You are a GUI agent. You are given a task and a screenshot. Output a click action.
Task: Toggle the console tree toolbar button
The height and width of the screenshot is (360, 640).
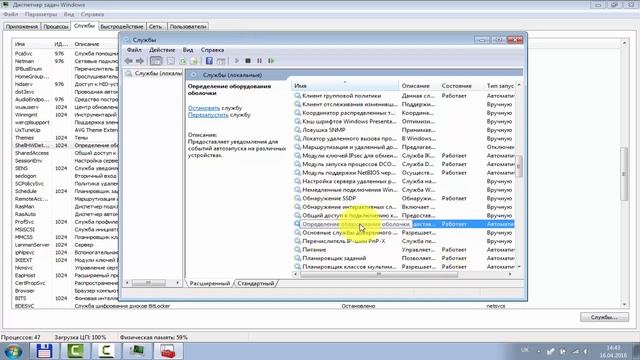tap(156, 61)
